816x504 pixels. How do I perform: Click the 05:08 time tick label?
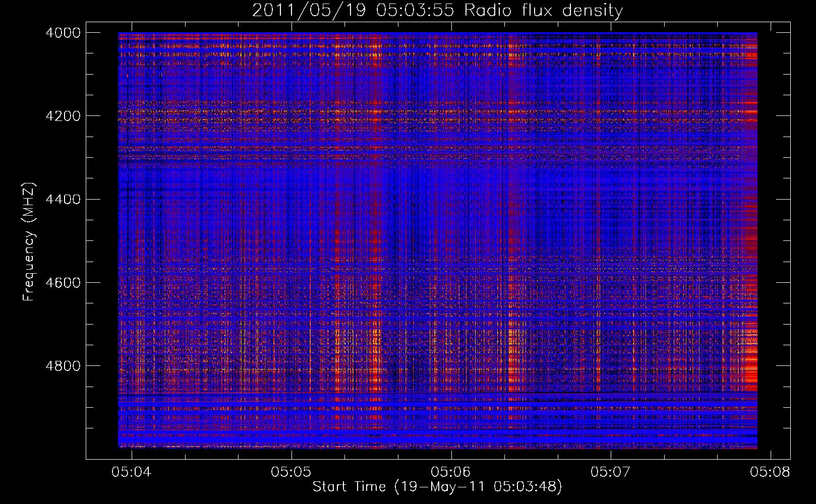click(770, 472)
